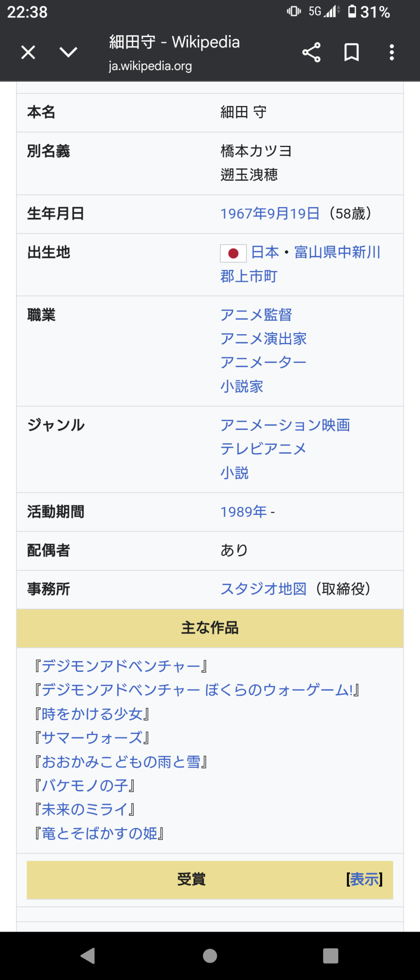
Task: Share the page using the share icon
Action: [311, 52]
